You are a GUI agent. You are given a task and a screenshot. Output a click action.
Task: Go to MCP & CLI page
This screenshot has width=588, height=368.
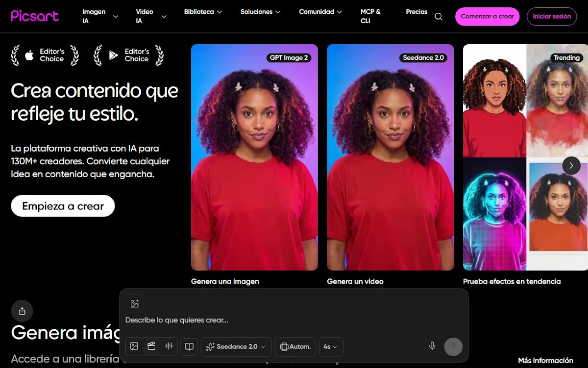(x=370, y=16)
